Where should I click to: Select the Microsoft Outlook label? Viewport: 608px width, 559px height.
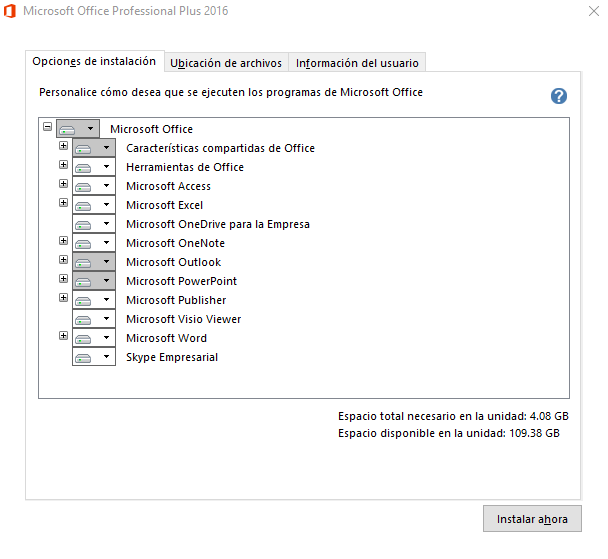[173, 262]
